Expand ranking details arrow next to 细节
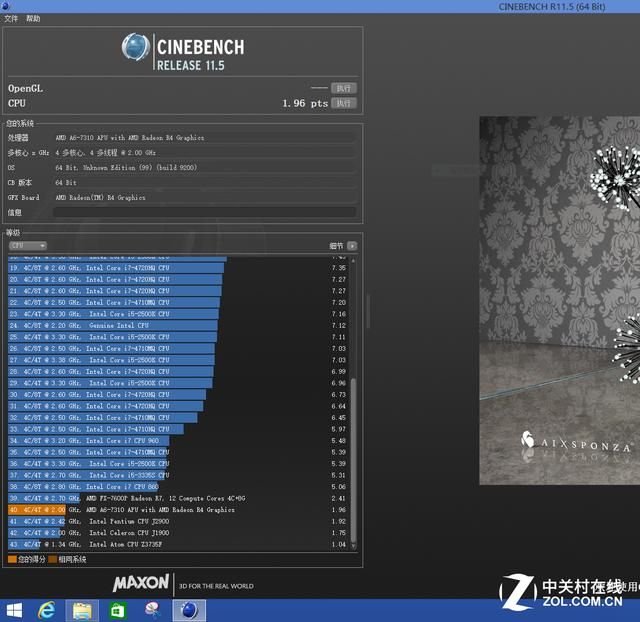The width and height of the screenshot is (640, 622). coord(352,246)
